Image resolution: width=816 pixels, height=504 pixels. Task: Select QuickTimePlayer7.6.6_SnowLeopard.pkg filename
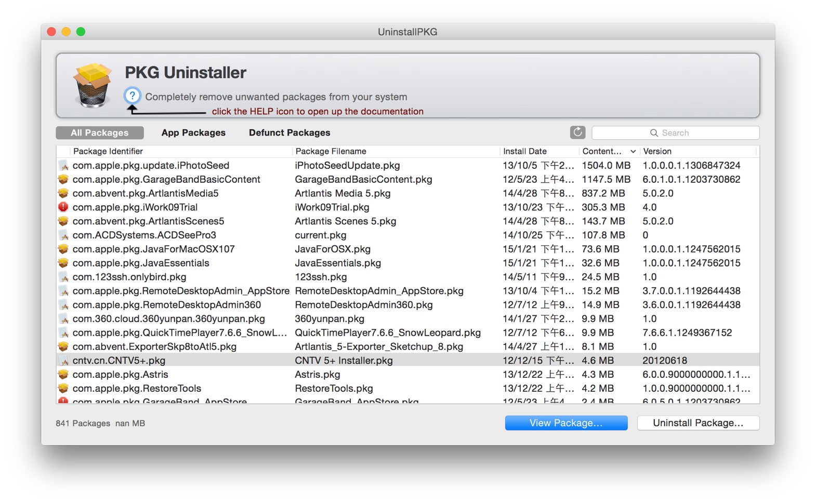(388, 333)
